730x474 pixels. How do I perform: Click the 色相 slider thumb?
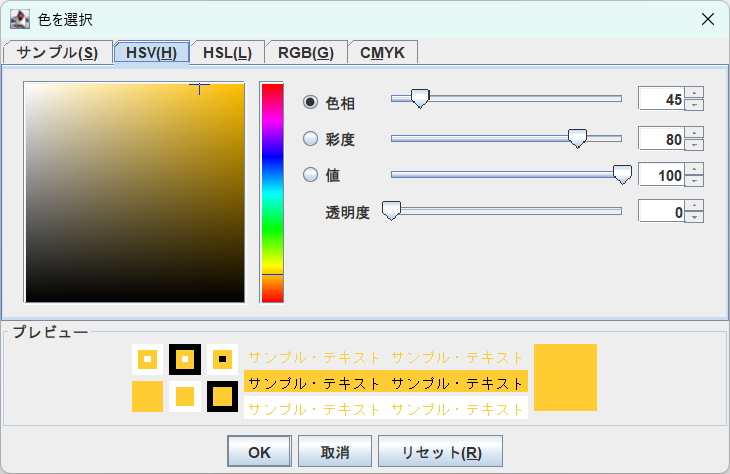[x=420, y=99]
